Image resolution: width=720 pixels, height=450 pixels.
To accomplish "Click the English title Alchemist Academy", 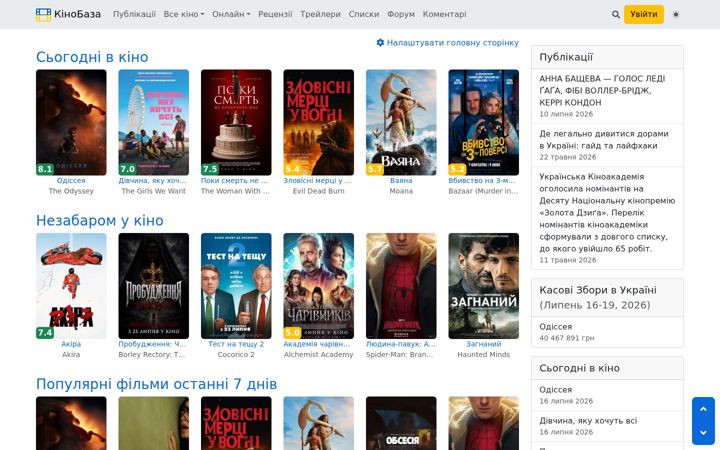I will (x=319, y=354).
